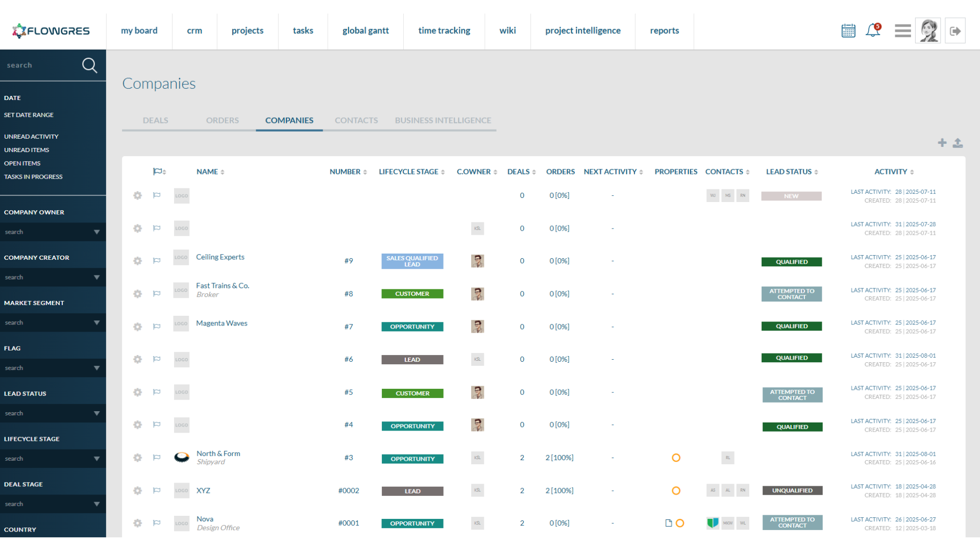
Task: Click the green shield contact icon for Nova
Action: point(713,523)
